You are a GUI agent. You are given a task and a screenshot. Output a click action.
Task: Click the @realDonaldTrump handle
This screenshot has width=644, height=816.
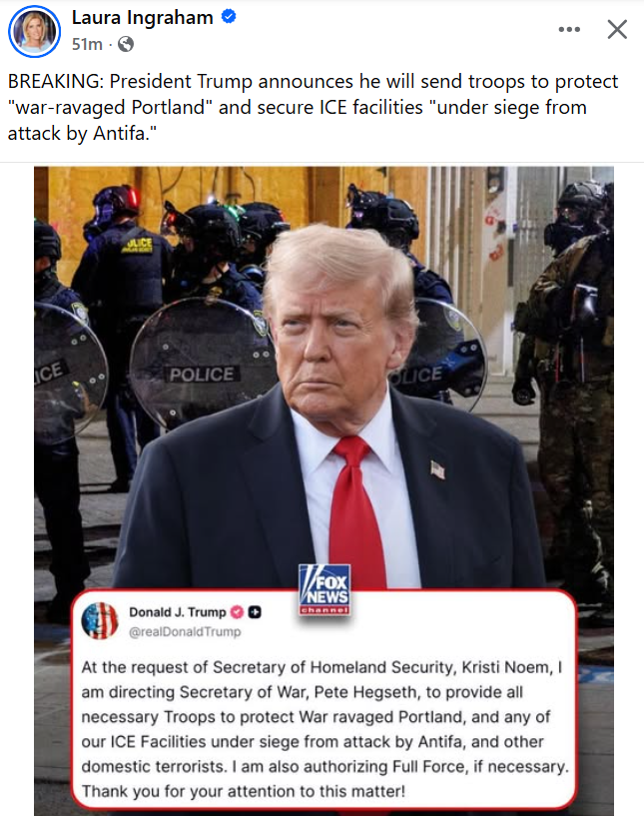[185, 632]
